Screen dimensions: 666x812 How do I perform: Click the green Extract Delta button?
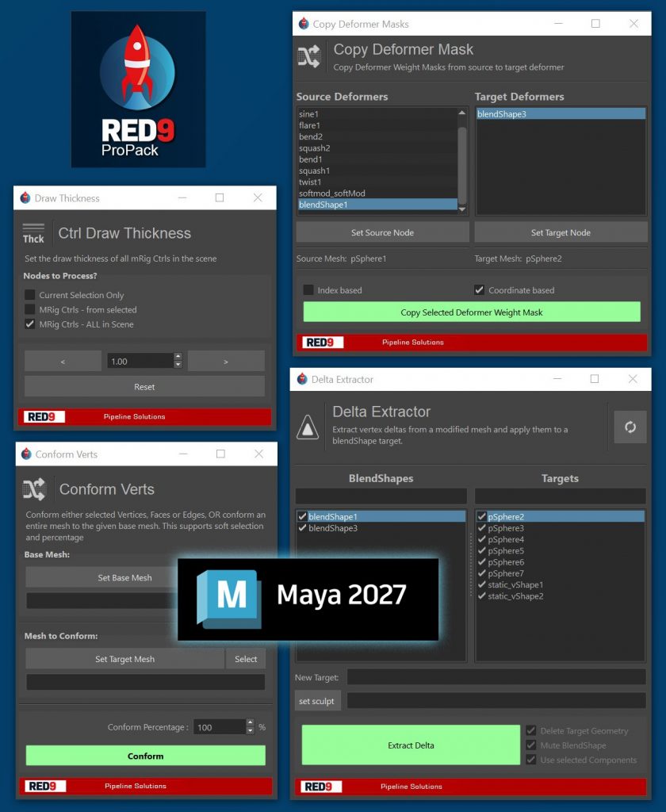click(411, 745)
